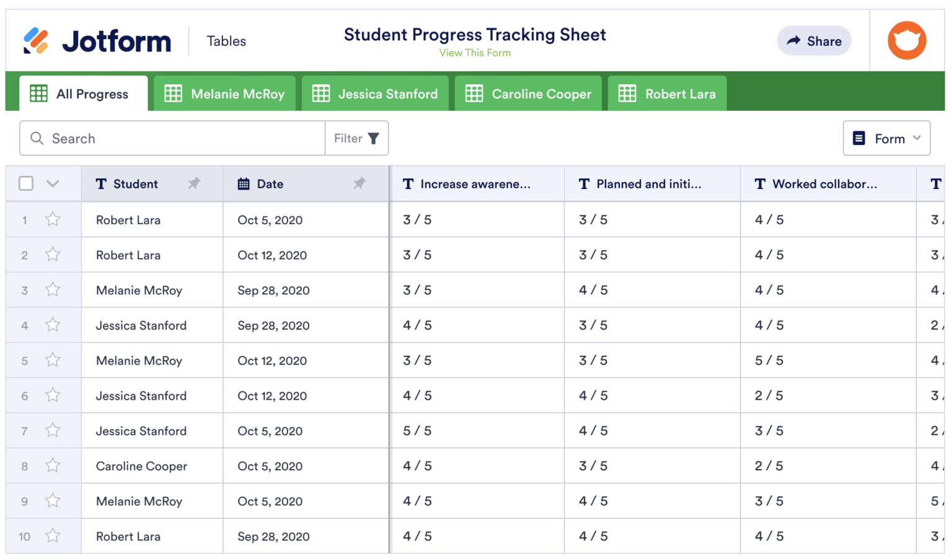Switch to the Melanie McRoy tab
The image size is (952, 560).
click(224, 94)
